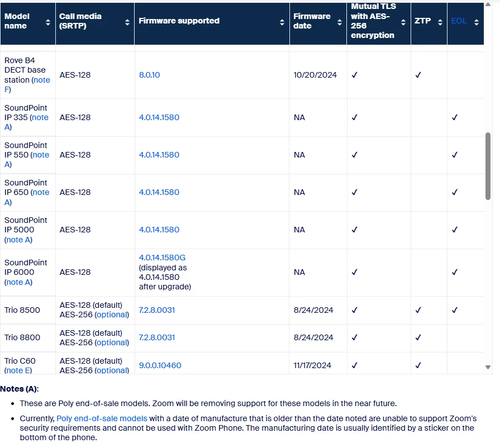Image resolution: width=500 pixels, height=448 pixels.
Task: Sort by Firmware supported column
Action: pyautogui.click(x=282, y=22)
